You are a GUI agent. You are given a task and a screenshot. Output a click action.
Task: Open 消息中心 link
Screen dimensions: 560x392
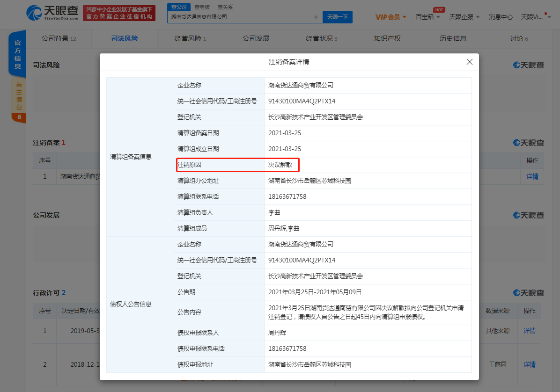pyautogui.click(x=501, y=17)
